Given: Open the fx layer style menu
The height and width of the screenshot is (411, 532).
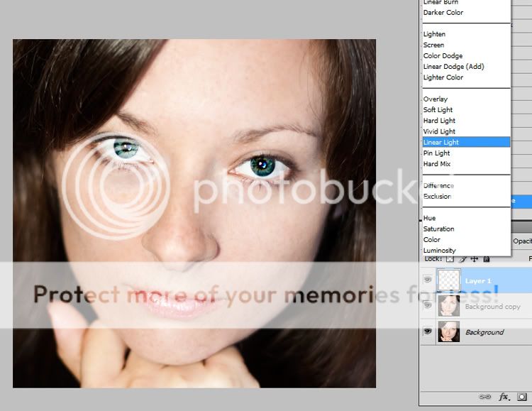Looking at the screenshot, I should click(x=504, y=397).
